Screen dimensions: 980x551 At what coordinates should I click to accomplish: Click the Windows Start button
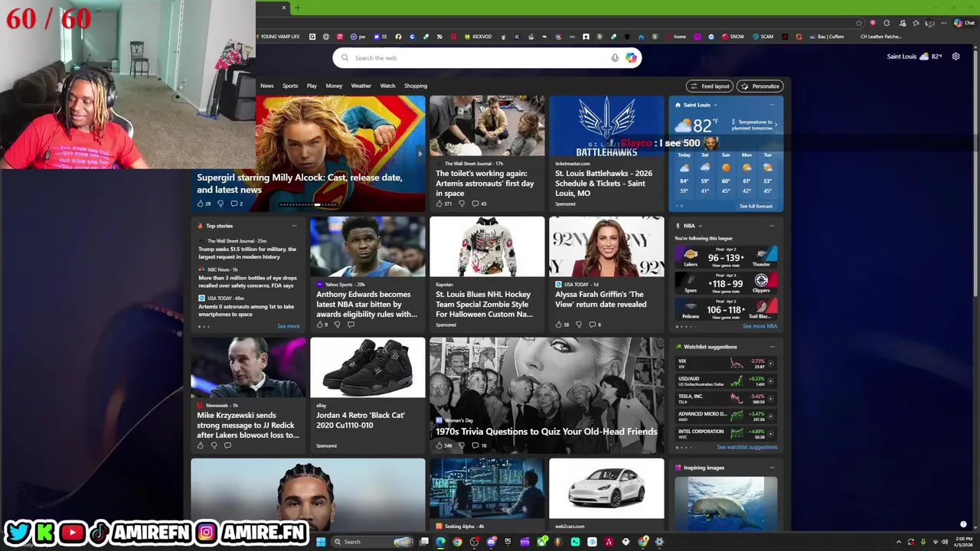click(321, 542)
